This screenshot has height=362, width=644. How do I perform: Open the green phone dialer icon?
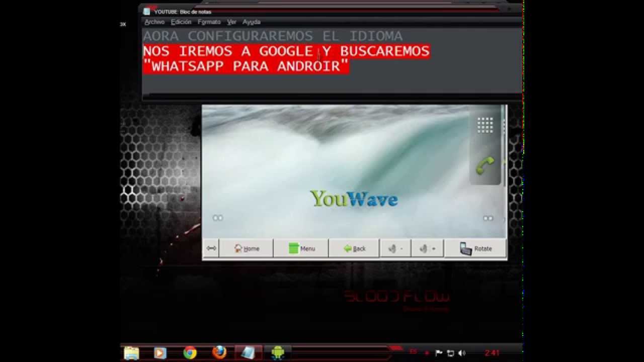(x=485, y=165)
